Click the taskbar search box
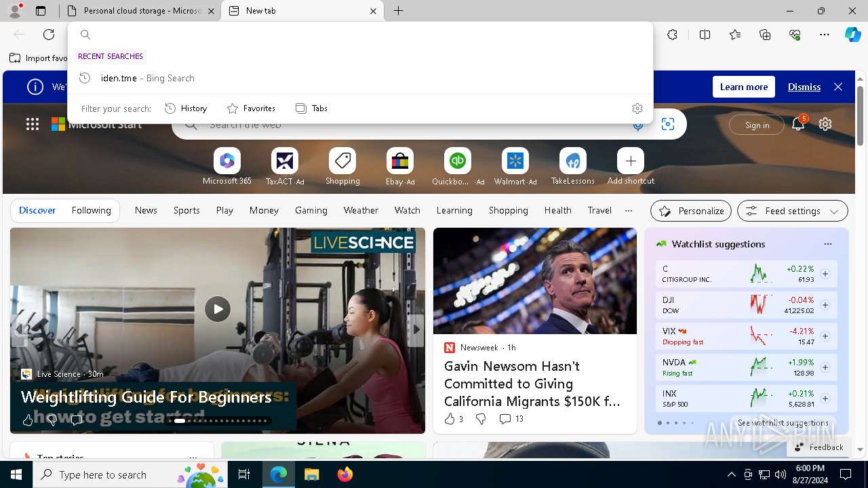868x488 pixels. tap(130, 474)
